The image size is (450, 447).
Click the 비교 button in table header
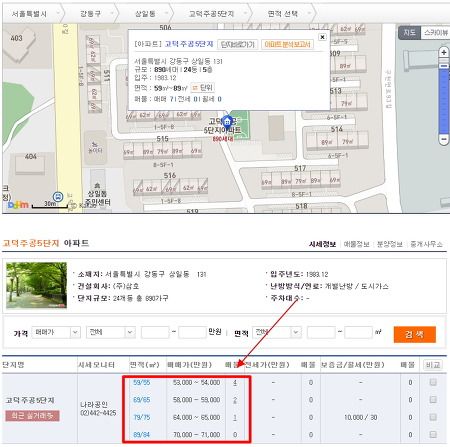pyautogui.click(x=433, y=365)
